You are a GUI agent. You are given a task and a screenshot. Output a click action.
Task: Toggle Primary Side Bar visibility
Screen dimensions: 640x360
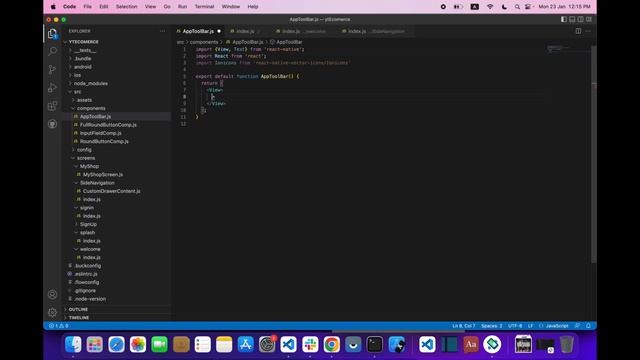[564, 19]
